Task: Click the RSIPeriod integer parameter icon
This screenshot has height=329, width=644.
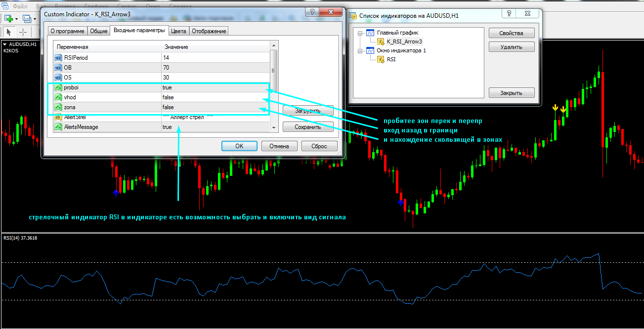Action: tap(58, 58)
